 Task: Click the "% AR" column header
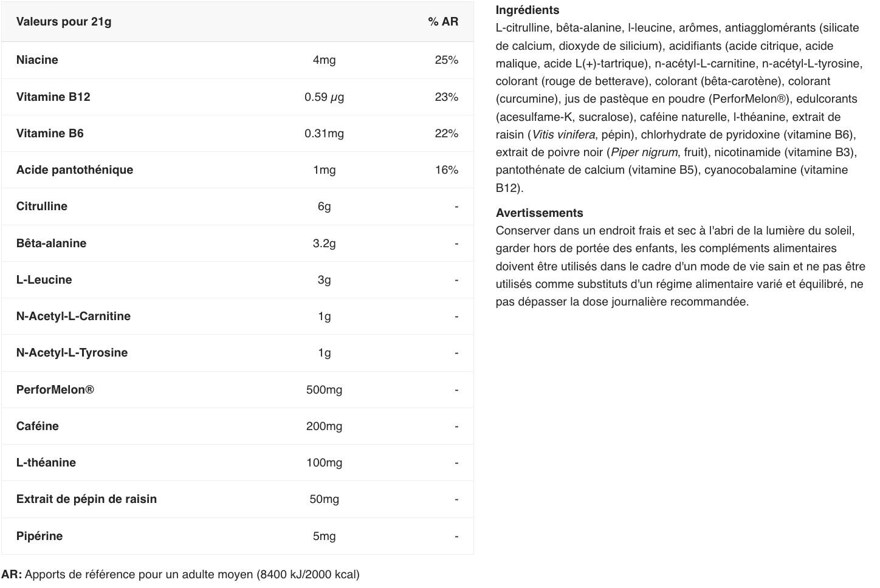[442, 22]
